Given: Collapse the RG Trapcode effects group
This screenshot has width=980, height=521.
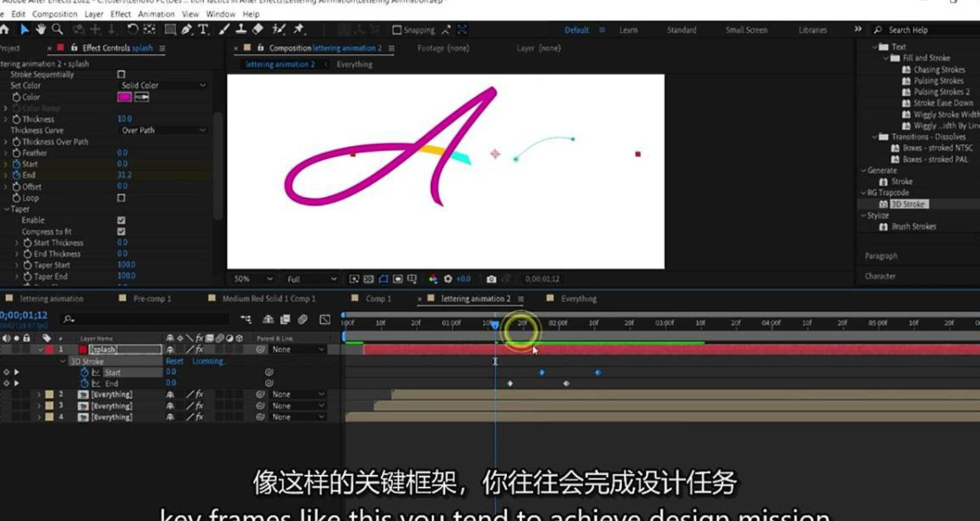Looking at the screenshot, I should (863, 193).
